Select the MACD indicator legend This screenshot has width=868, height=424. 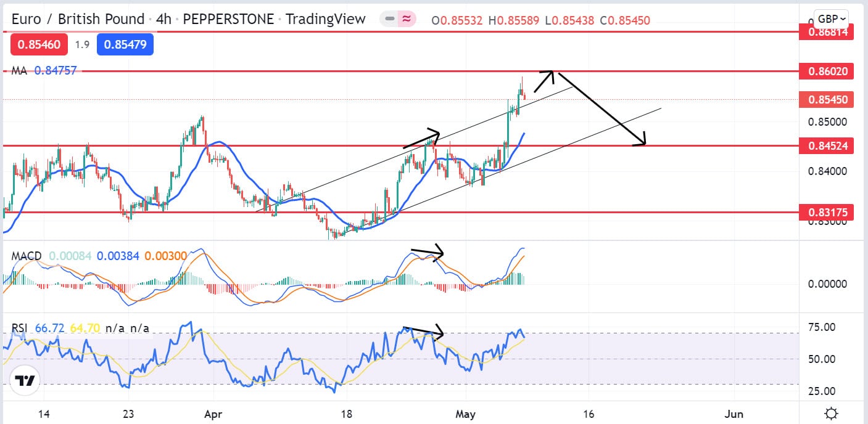27,256
